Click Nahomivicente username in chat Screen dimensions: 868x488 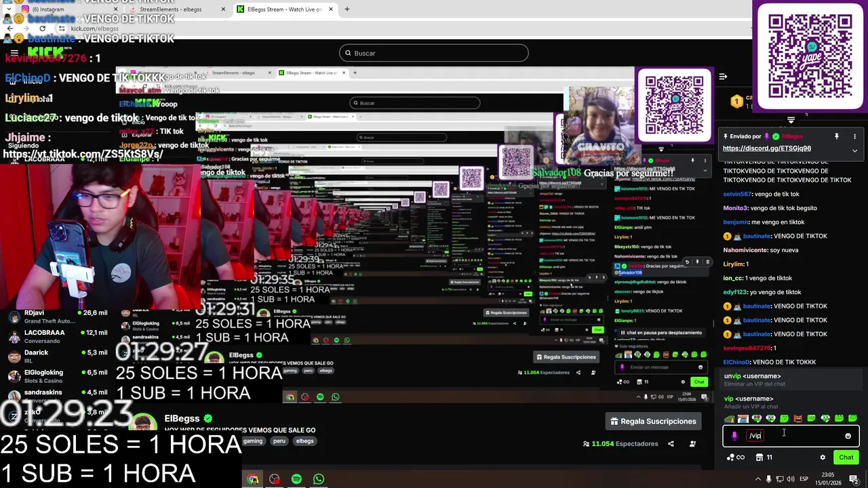tap(745, 250)
